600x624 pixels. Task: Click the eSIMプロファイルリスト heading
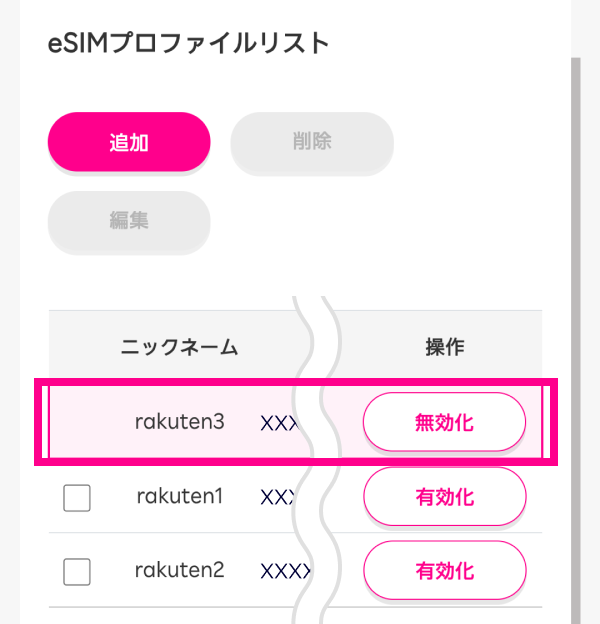point(188,44)
